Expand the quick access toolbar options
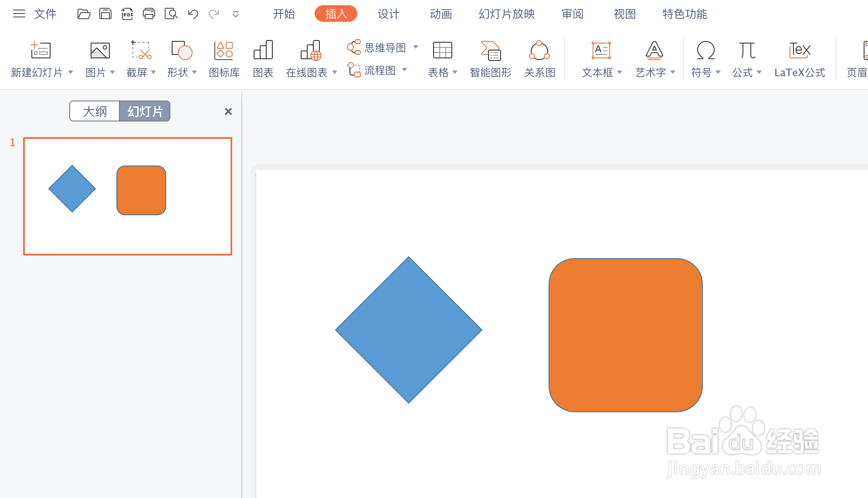 236,14
